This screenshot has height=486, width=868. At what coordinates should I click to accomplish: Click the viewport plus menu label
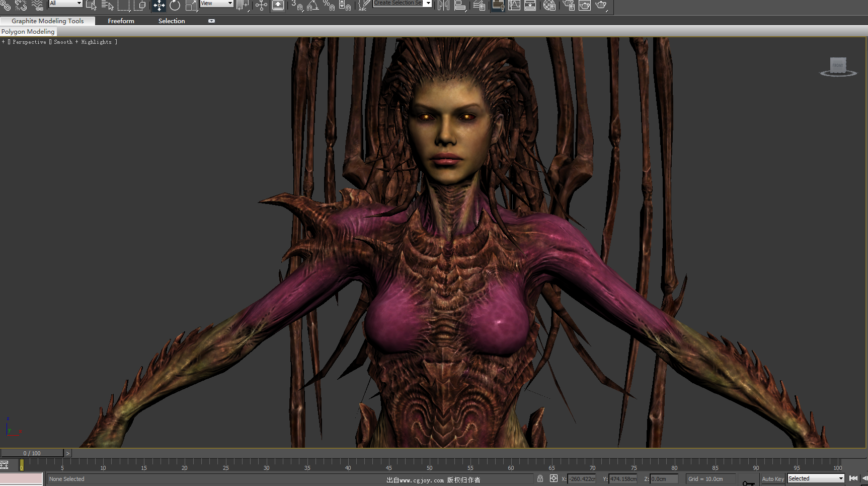coord(3,42)
